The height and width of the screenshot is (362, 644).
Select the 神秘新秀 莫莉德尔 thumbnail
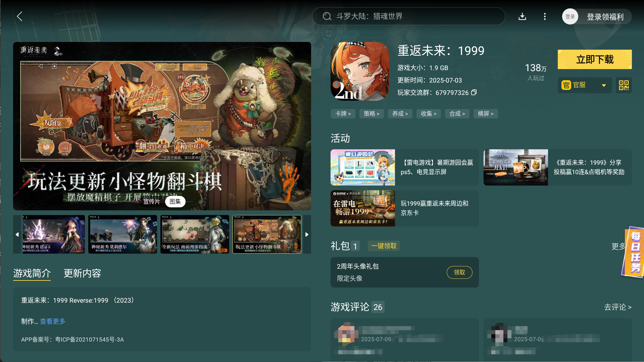pyautogui.click(x=122, y=234)
